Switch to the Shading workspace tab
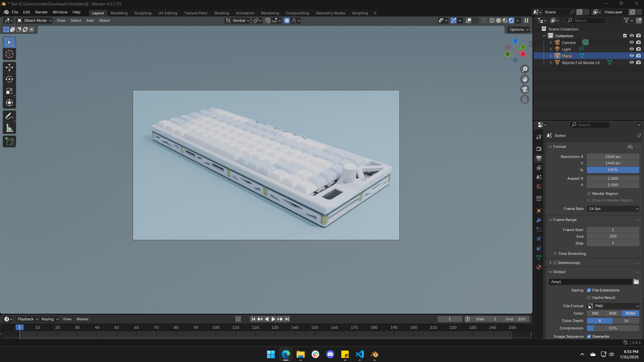This screenshot has width=644, height=362. (221, 13)
